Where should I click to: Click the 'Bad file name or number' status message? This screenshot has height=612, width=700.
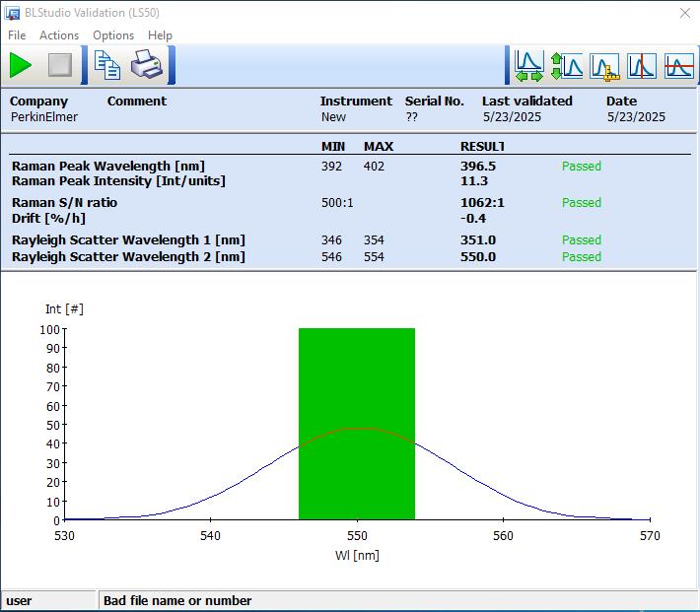click(x=177, y=600)
